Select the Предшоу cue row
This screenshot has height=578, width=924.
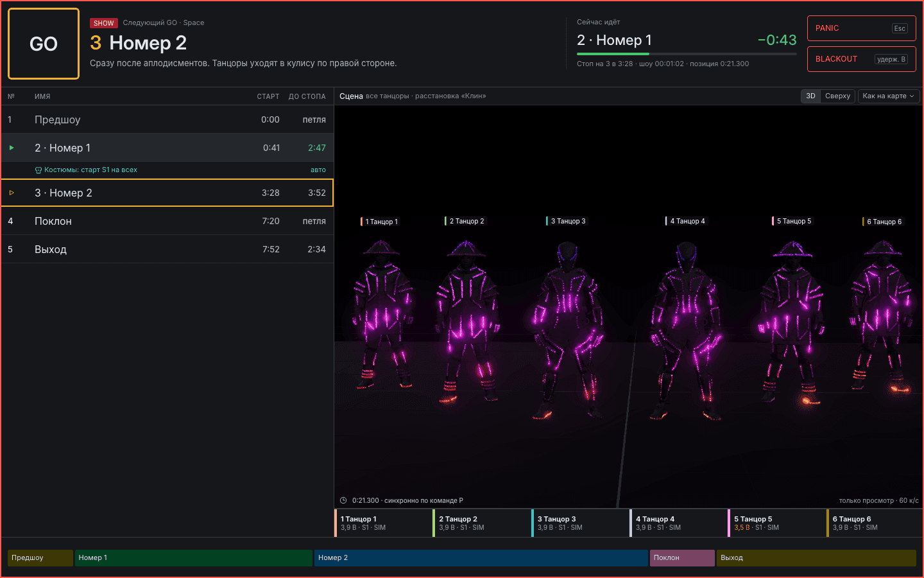pyautogui.click(x=167, y=119)
